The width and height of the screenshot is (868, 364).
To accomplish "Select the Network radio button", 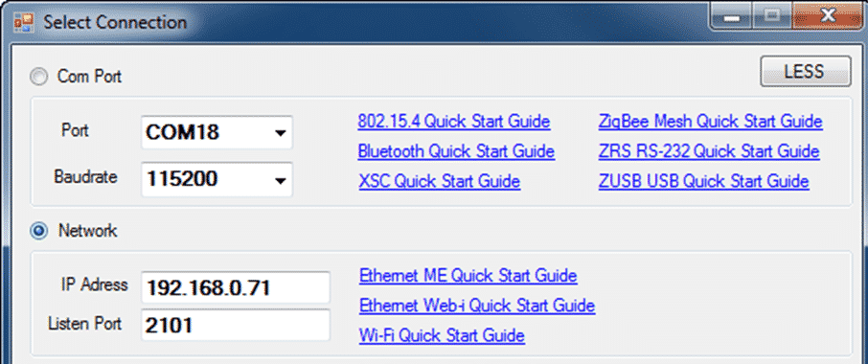I will point(38,231).
